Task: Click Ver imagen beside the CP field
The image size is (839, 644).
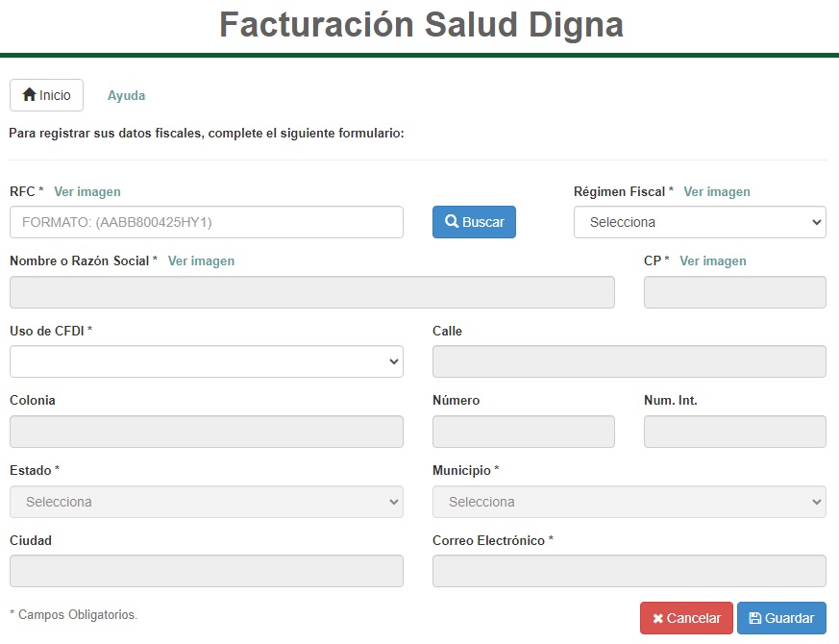Action: tap(714, 260)
